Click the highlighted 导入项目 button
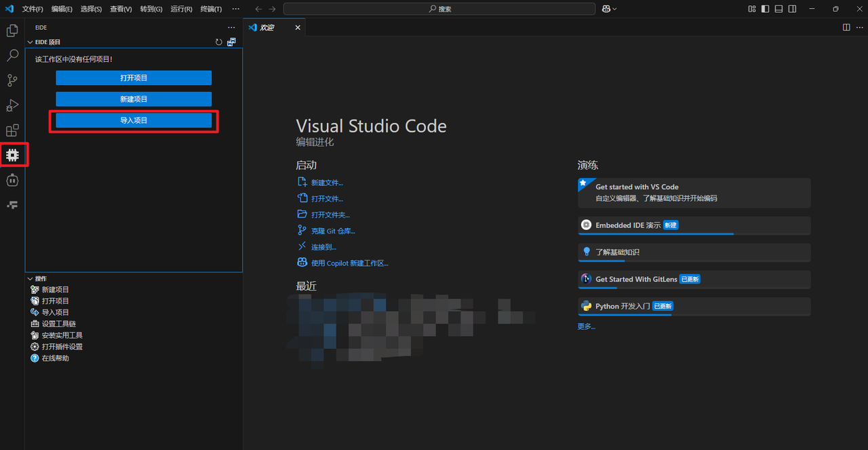The image size is (868, 450). [x=133, y=120]
